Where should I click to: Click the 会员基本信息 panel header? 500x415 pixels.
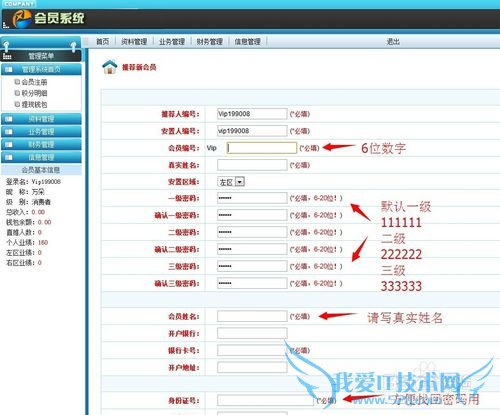tap(41, 170)
